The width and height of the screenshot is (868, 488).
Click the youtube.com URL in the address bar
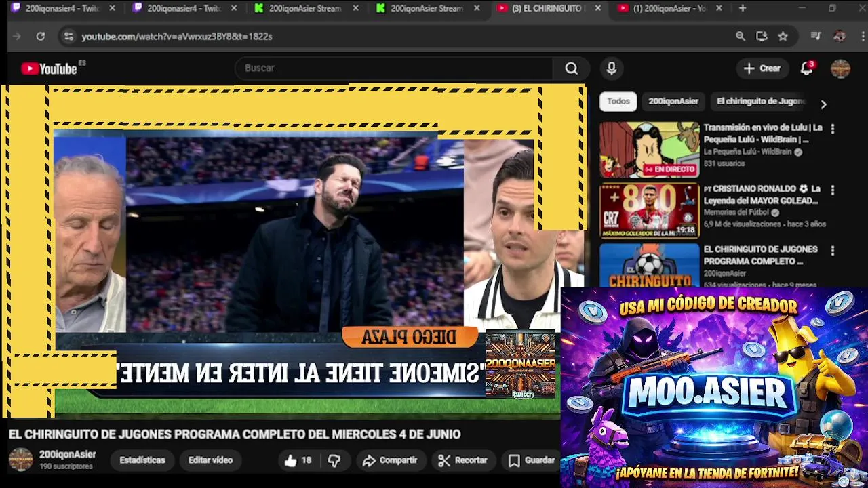(x=177, y=37)
